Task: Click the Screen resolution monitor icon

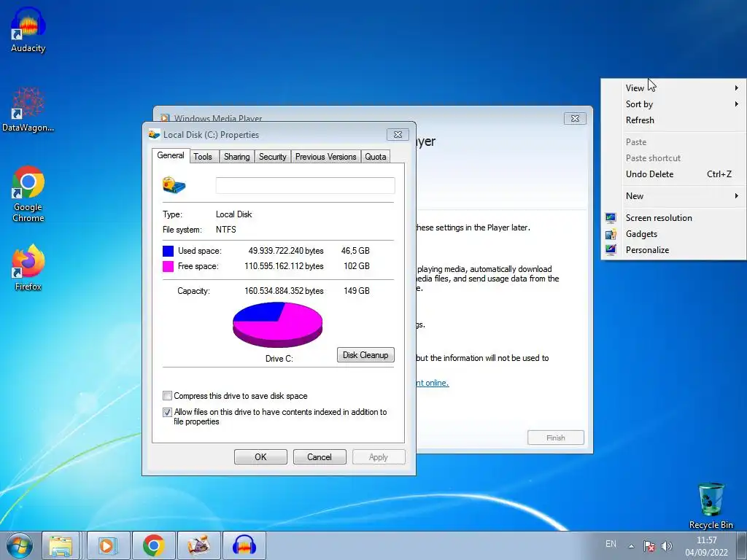Action: pos(611,218)
